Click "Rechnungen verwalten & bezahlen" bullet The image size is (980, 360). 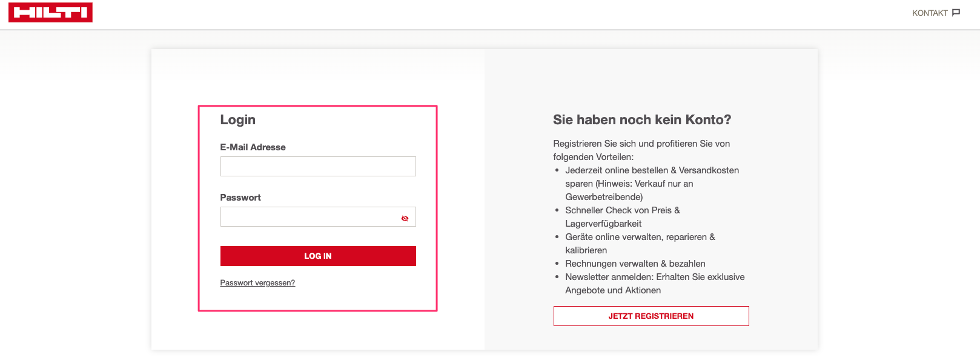coord(635,264)
